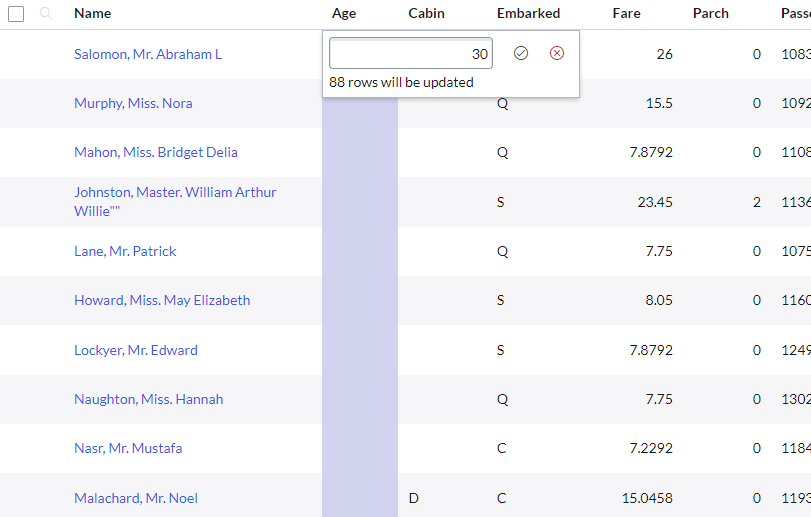811x517 pixels.
Task: Select fare 15.0458 in Malachard row
Action: pyautogui.click(x=647, y=498)
